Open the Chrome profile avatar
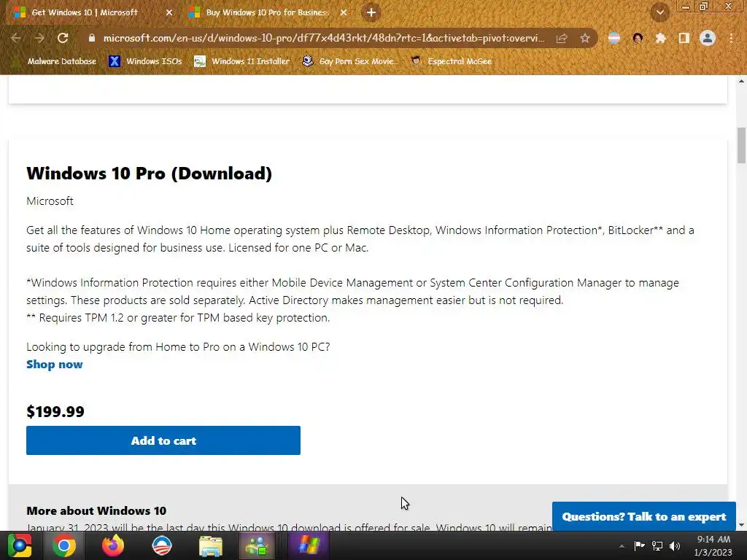 pos(708,38)
